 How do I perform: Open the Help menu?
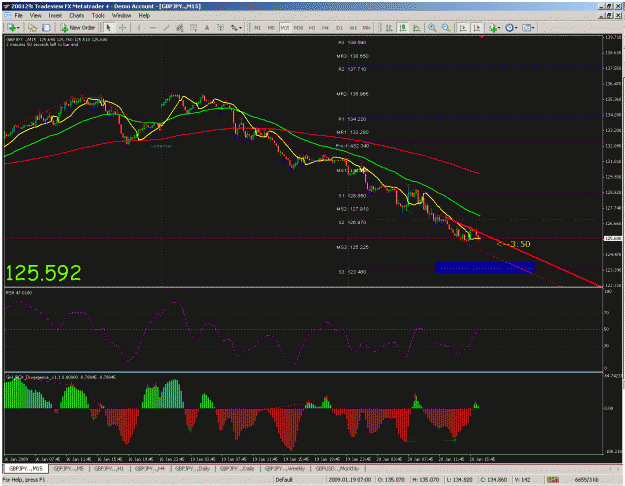coord(144,16)
